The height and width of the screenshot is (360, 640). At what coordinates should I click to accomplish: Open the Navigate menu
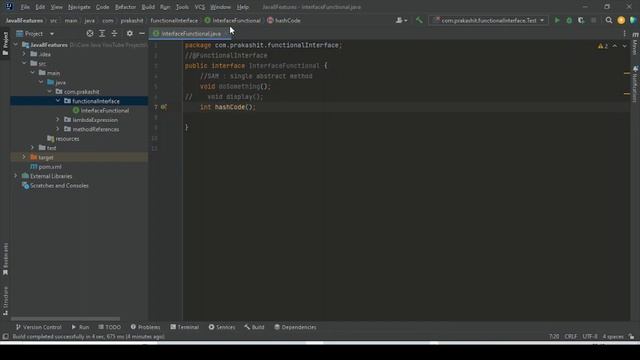[79, 7]
